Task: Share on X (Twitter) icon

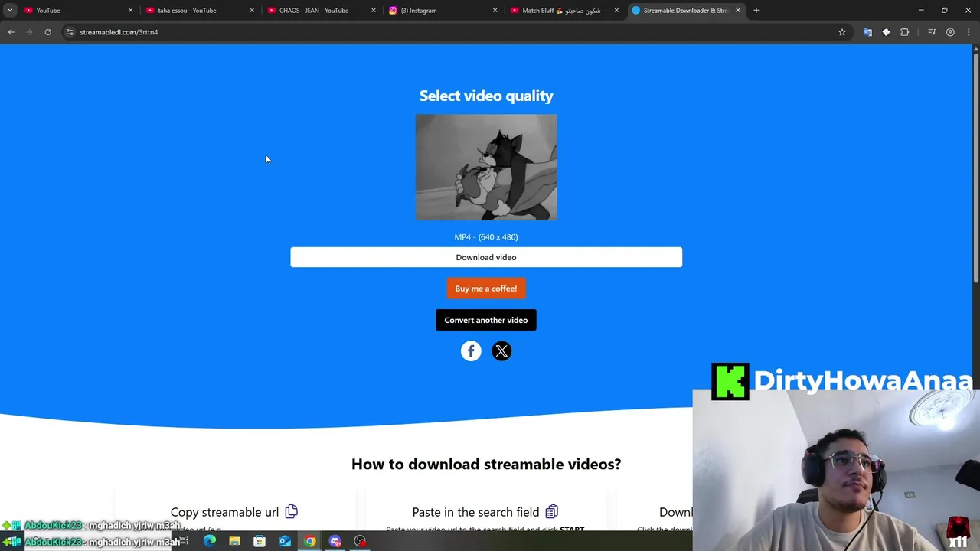Action: point(501,351)
